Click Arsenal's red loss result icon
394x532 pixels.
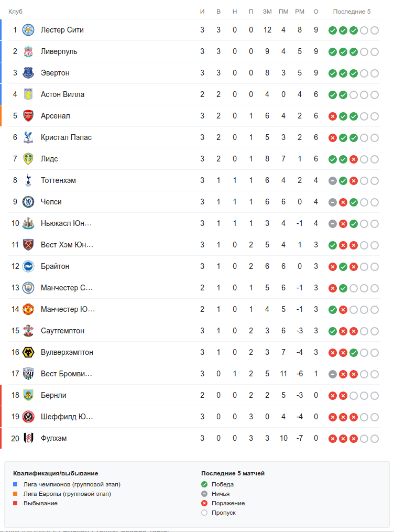coord(332,116)
